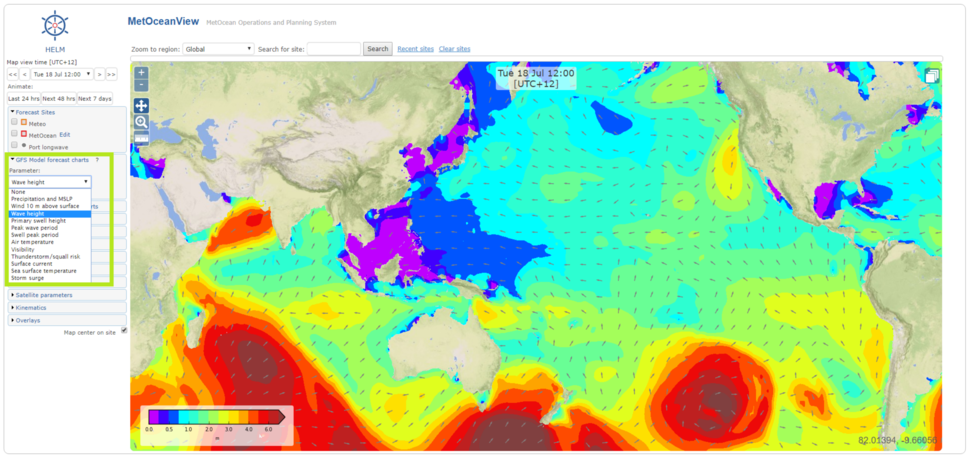The image size is (969, 456).
Task: Animate the Last 24 hrs
Action: (x=23, y=99)
